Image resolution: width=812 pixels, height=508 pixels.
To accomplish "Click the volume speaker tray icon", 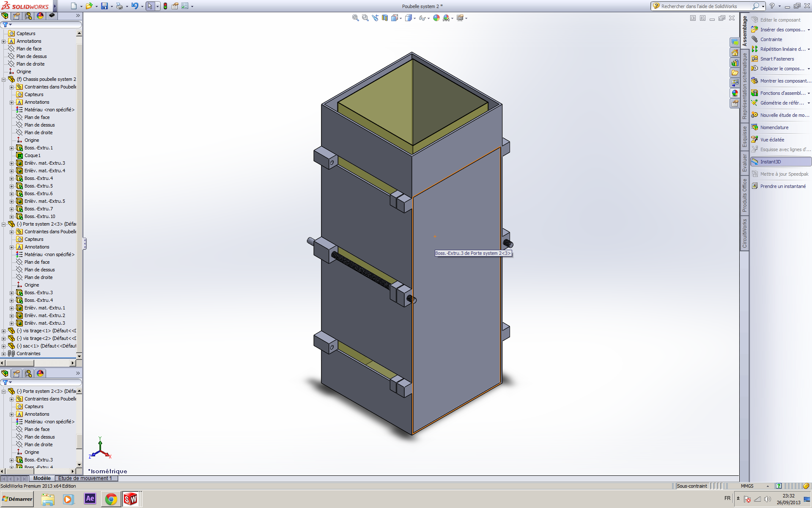I will click(767, 499).
